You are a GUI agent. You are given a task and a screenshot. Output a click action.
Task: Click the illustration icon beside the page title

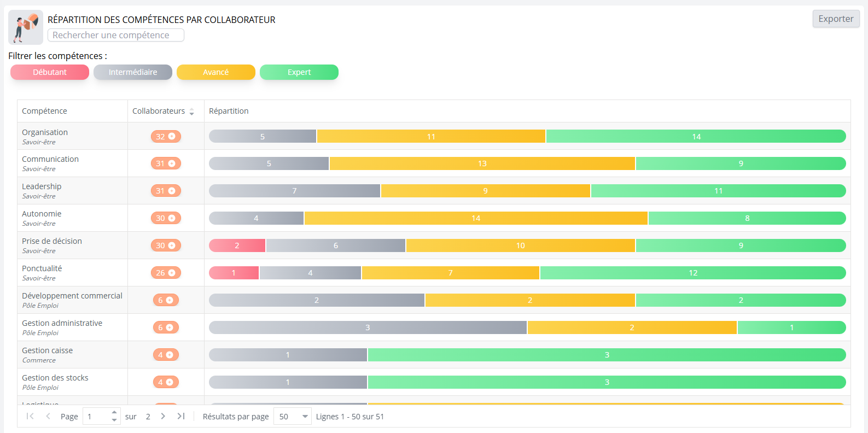(26, 27)
